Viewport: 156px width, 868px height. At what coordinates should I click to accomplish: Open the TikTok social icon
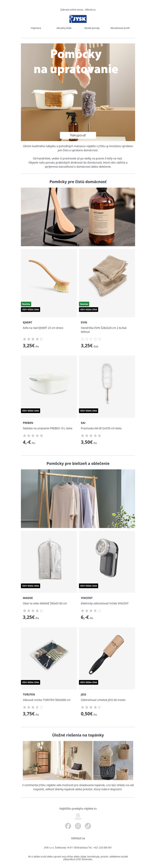88,826
